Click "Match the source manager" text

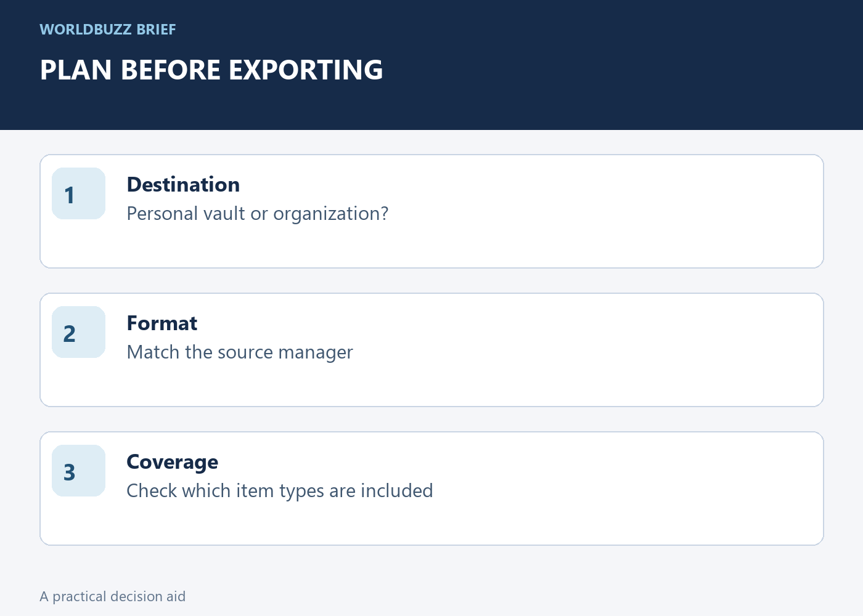(x=240, y=352)
